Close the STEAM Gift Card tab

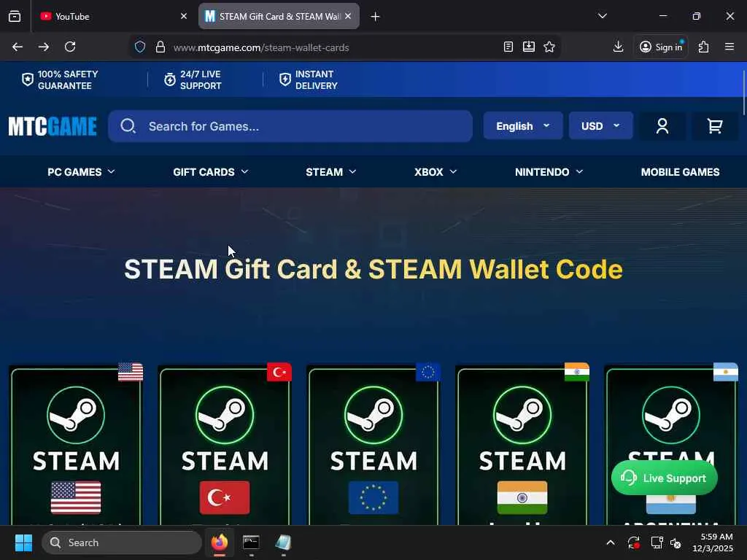coord(348,16)
